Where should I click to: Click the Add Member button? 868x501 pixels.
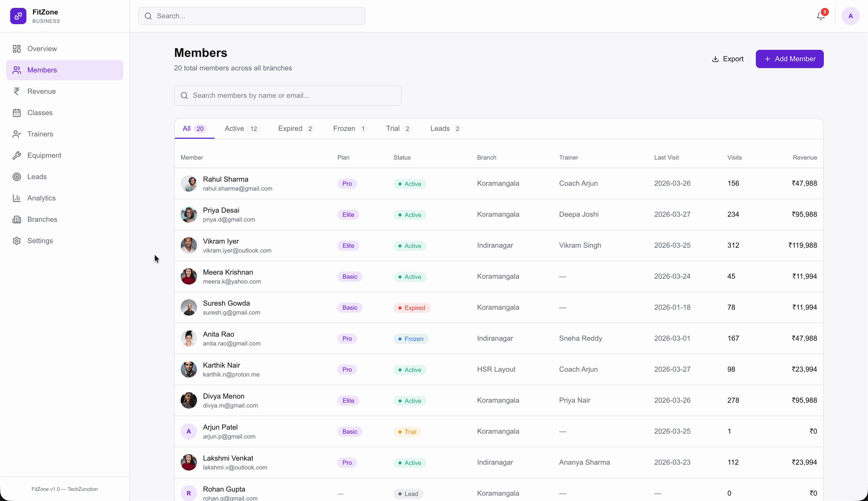[x=789, y=59]
